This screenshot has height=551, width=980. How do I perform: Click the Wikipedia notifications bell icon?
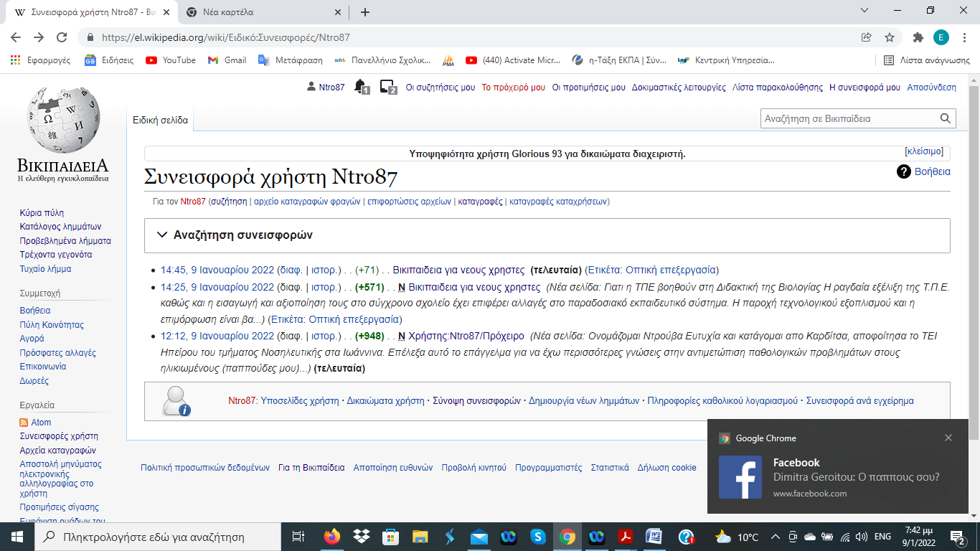(361, 87)
